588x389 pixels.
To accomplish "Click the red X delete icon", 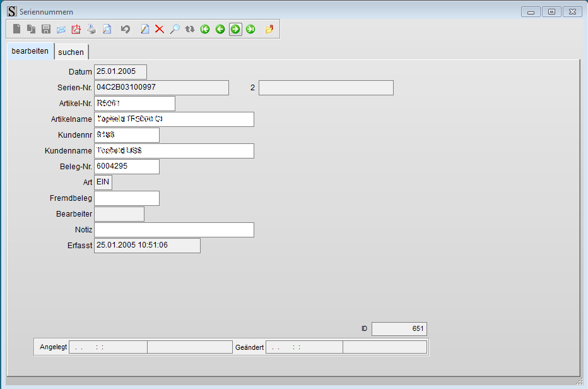I will point(160,29).
